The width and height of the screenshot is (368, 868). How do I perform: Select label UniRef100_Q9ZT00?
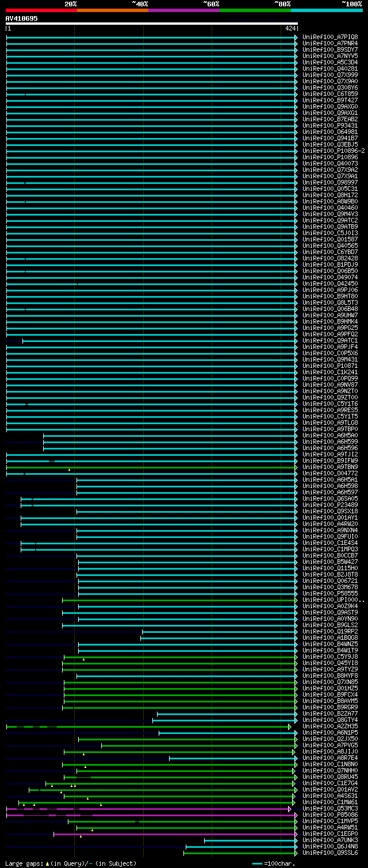point(330,397)
